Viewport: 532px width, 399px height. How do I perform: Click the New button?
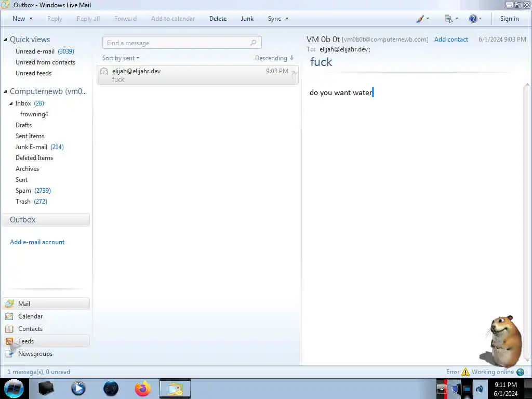19,19
